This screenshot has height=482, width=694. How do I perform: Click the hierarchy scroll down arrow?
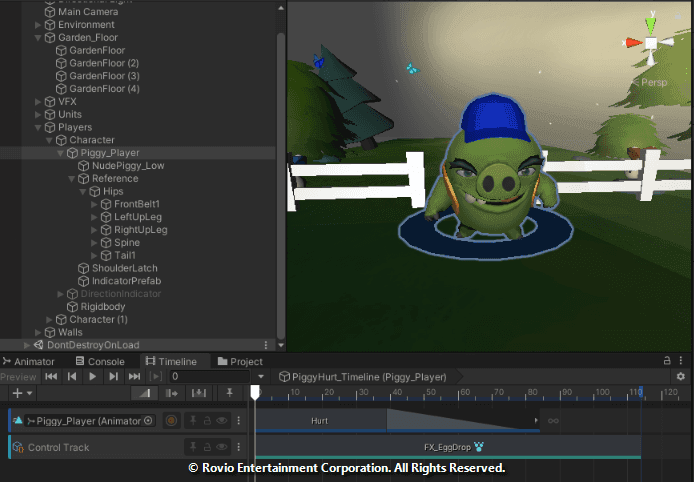pos(281,345)
